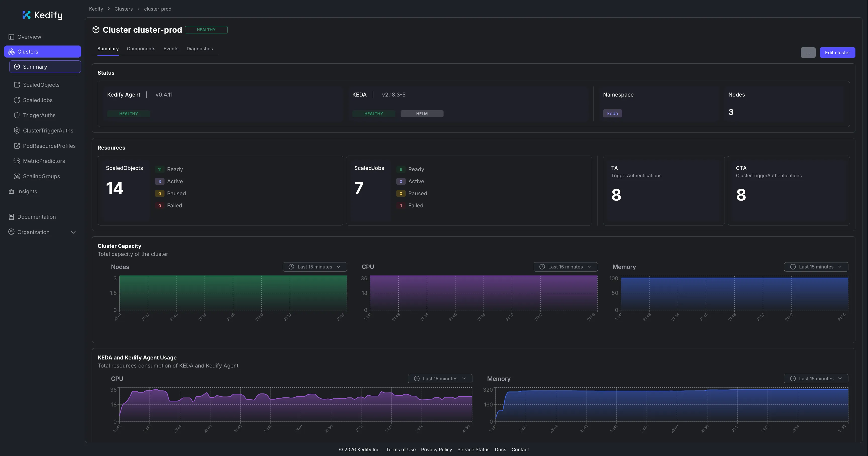This screenshot has width=868, height=456.
Task: Open the more actions ellipsis menu
Action: pyautogui.click(x=808, y=53)
